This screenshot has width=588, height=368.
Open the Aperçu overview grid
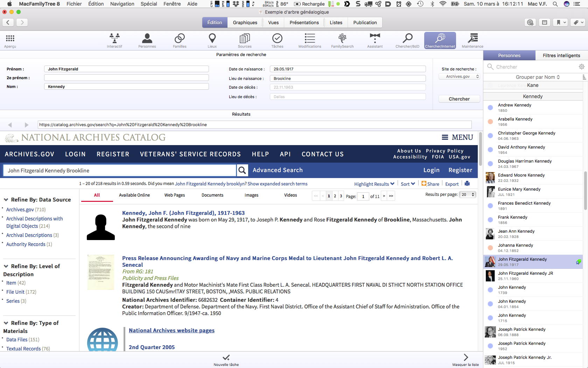pos(10,41)
